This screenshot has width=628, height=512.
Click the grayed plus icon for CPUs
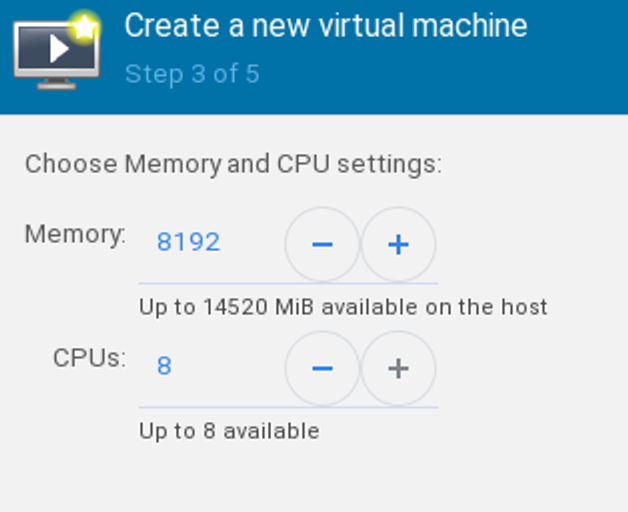click(398, 368)
